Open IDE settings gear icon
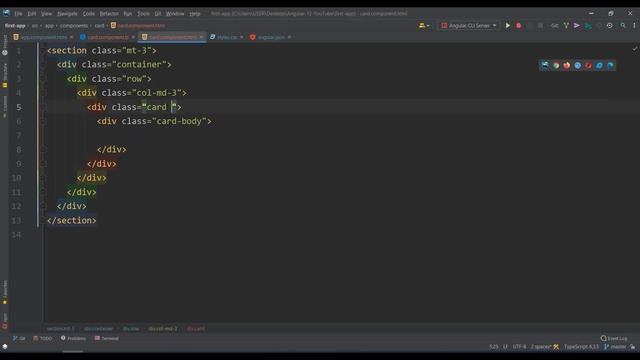Viewport: 640px width, 360px height. click(x=610, y=25)
